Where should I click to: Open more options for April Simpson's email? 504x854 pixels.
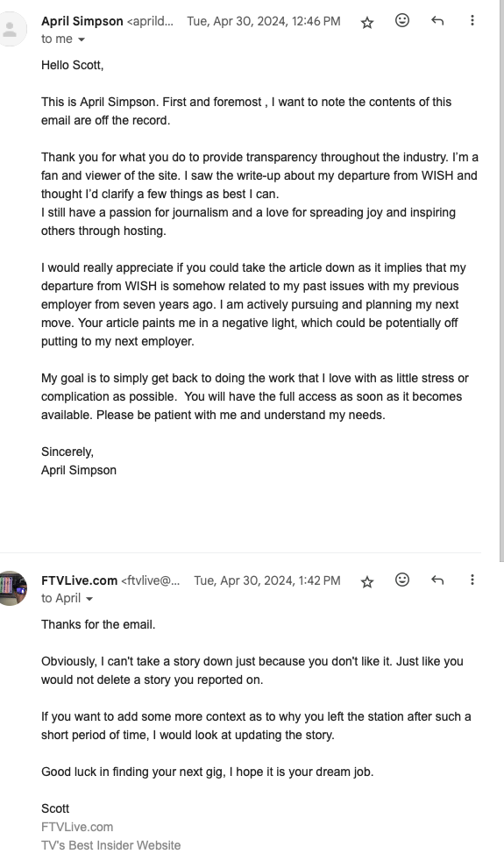click(x=472, y=21)
